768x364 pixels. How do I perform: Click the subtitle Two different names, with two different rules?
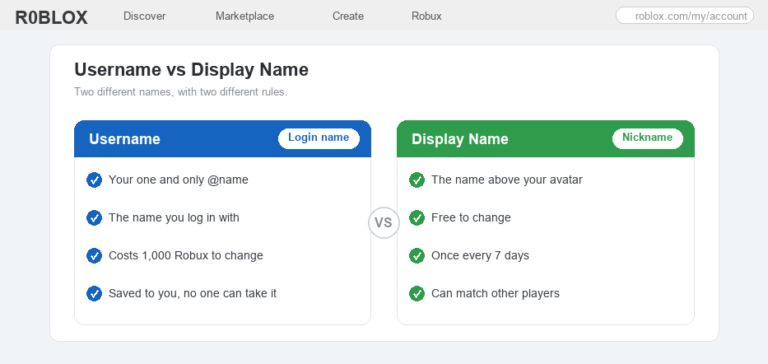[181, 92]
